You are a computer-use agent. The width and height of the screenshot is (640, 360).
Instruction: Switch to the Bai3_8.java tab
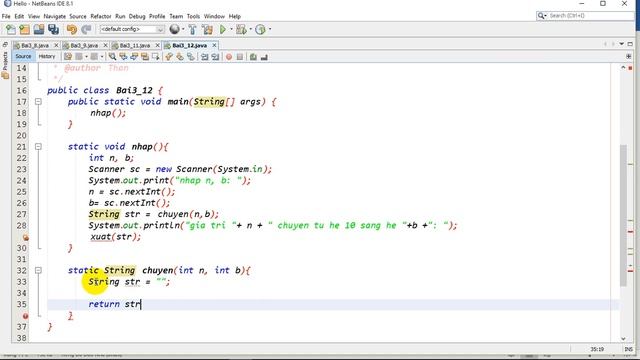click(35, 45)
